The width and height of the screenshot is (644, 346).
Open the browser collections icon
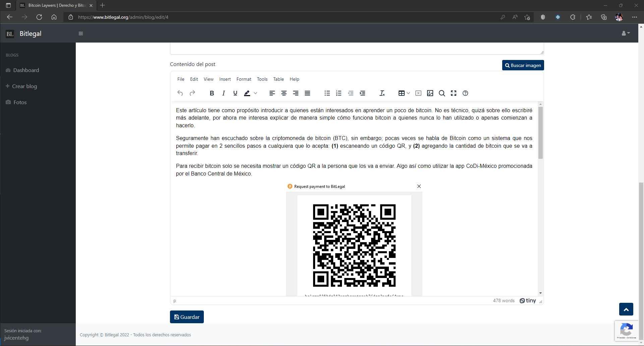604,17
